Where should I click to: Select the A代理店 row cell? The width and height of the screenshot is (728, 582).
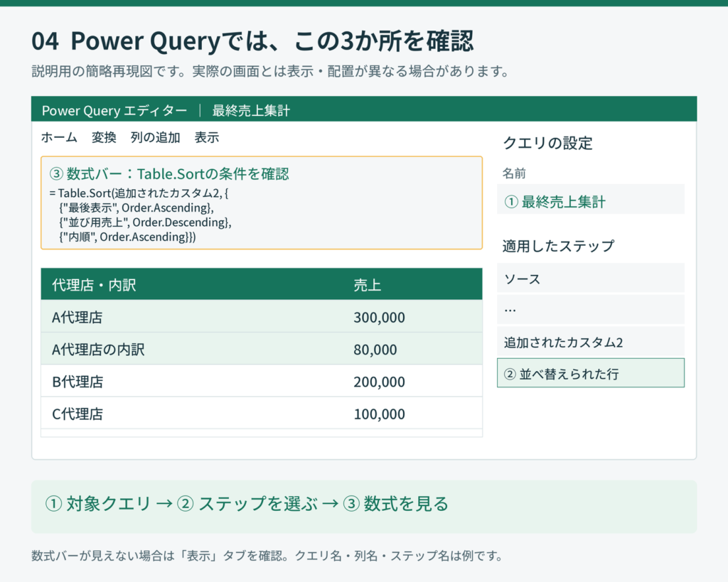tap(77, 317)
